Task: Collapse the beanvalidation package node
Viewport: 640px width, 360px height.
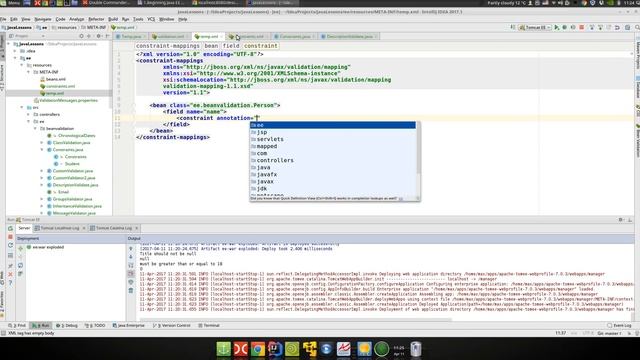Action: (35, 129)
